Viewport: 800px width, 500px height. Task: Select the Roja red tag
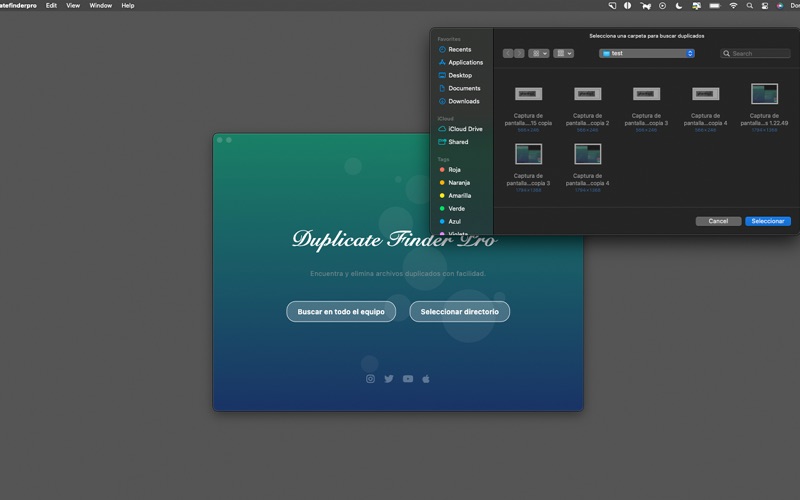(449, 170)
